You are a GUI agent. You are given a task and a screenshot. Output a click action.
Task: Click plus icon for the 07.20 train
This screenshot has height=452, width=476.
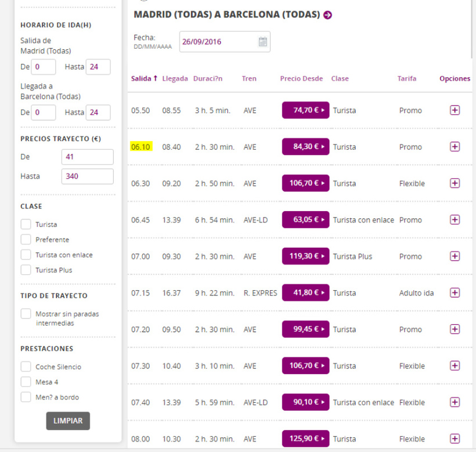[x=455, y=329]
